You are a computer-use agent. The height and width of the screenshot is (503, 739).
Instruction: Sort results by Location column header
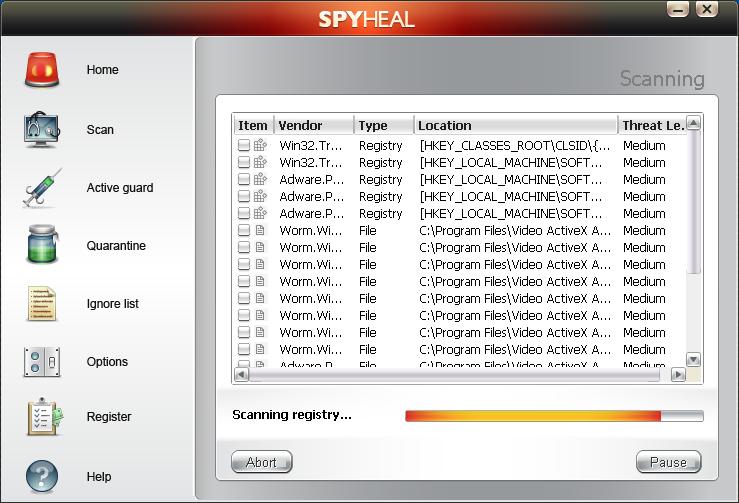[x=514, y=125]
